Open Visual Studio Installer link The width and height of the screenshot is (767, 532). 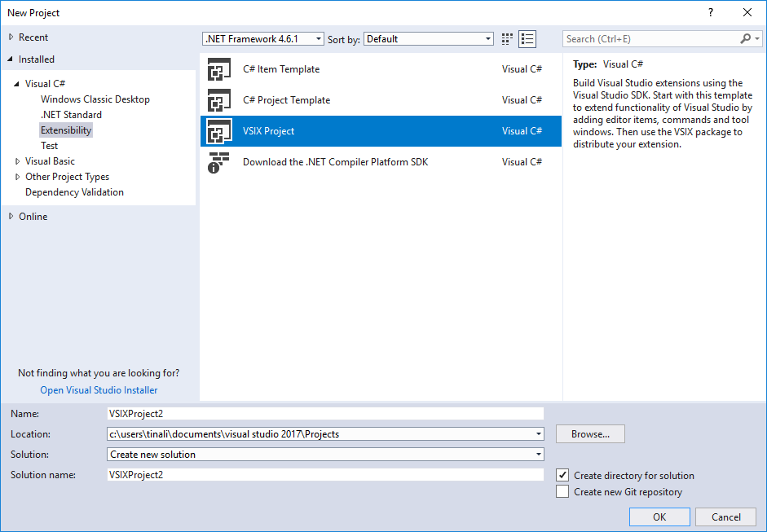click(98, 389)
